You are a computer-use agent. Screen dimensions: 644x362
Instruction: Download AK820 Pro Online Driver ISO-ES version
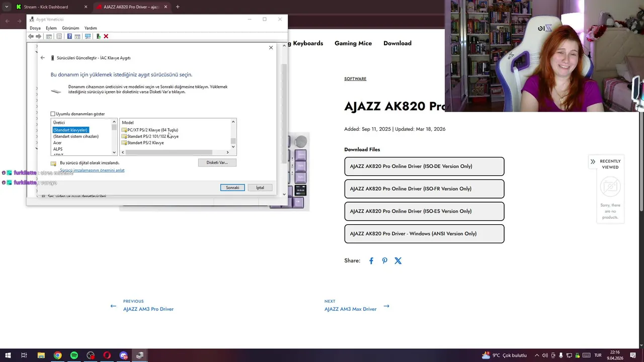pos(424,211)
